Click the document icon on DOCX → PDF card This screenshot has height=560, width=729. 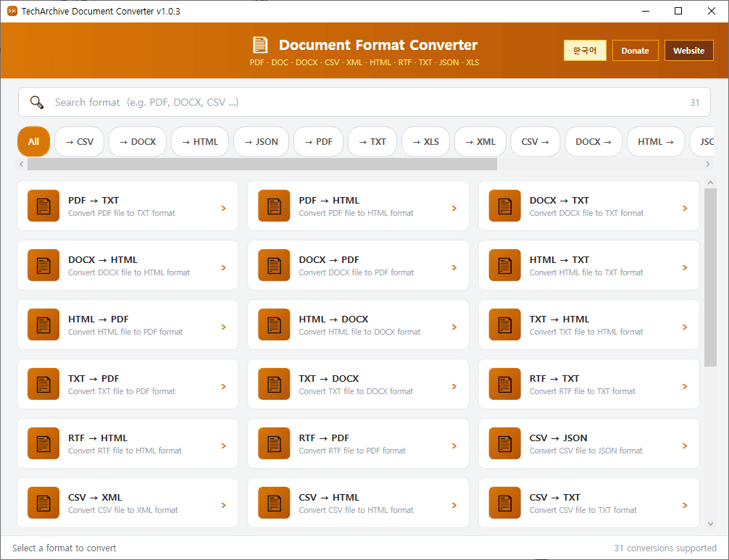274,266
